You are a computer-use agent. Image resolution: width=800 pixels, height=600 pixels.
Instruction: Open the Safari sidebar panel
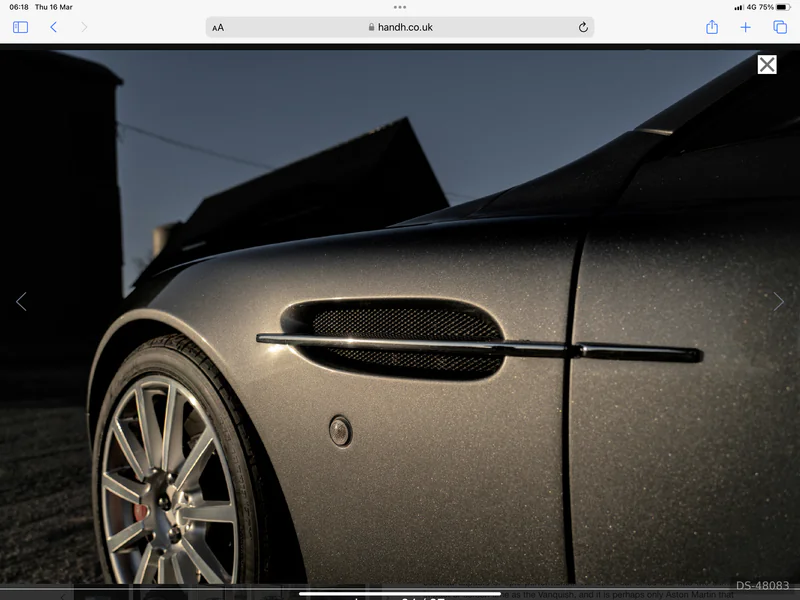point(20,27)
